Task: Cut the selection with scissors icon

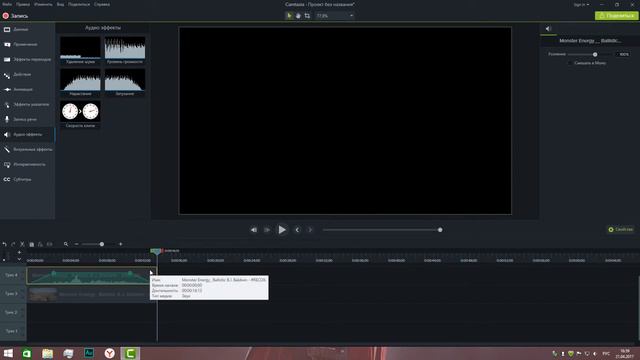Action: click(x=22, y=244)
